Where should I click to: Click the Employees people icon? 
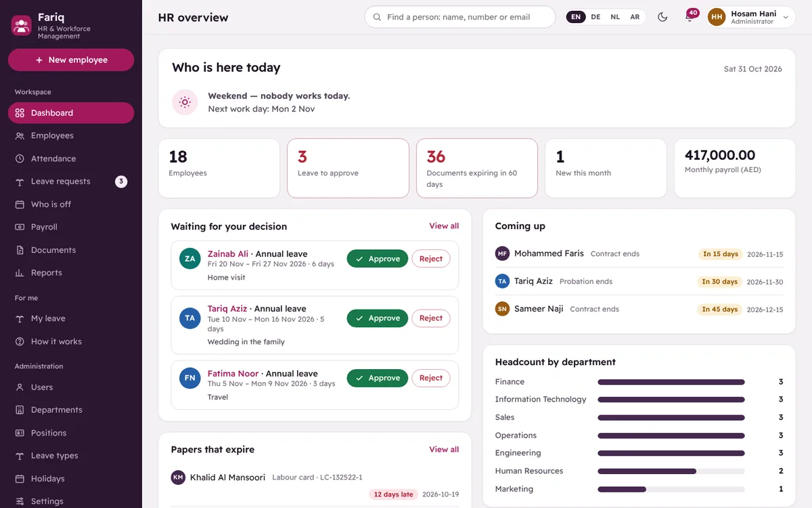20,135
